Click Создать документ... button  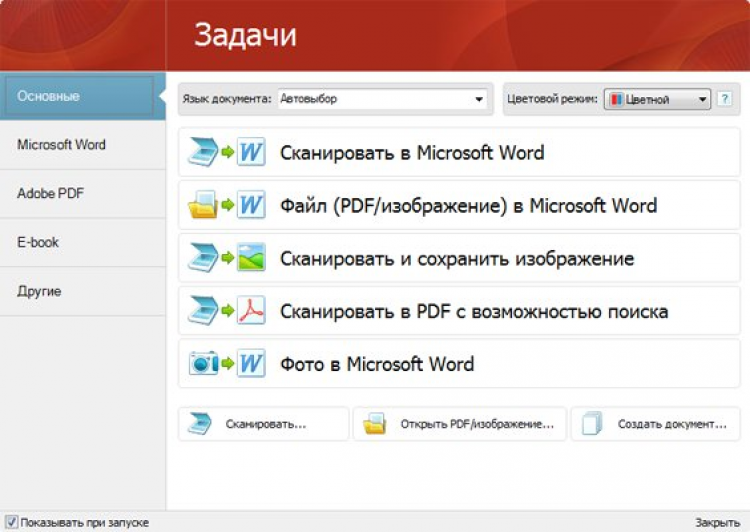point(655,424)
